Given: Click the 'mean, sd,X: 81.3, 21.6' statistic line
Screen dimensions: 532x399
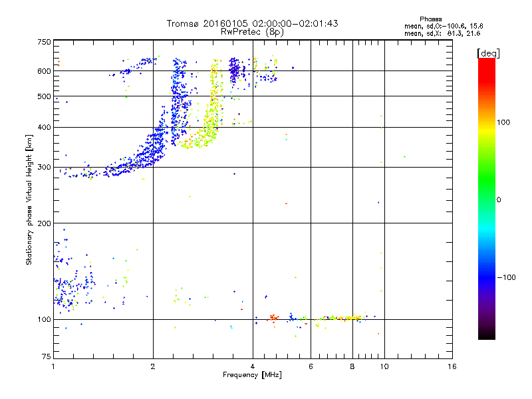Looking at the screenshot, I should 442,33.
